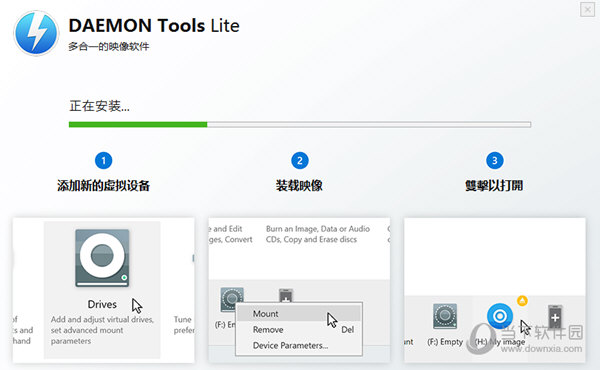Click the installation progress bar
The width and height of the screenshot is (600, 370).
point(300,124)
